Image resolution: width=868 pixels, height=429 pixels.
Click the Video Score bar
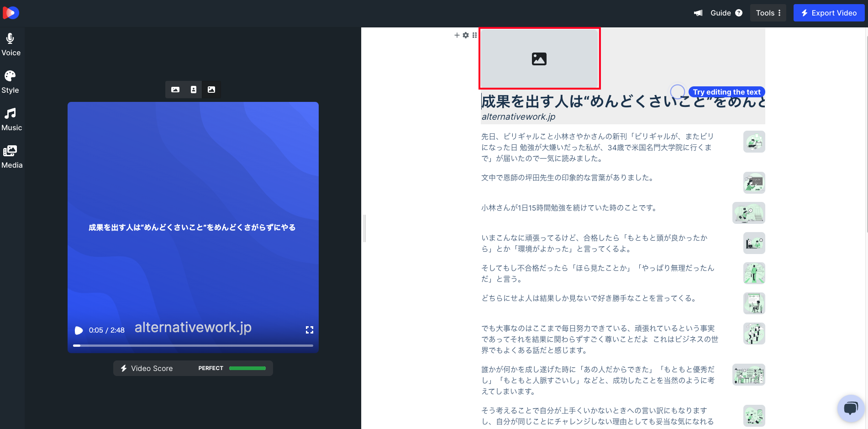tap(193, 368)
